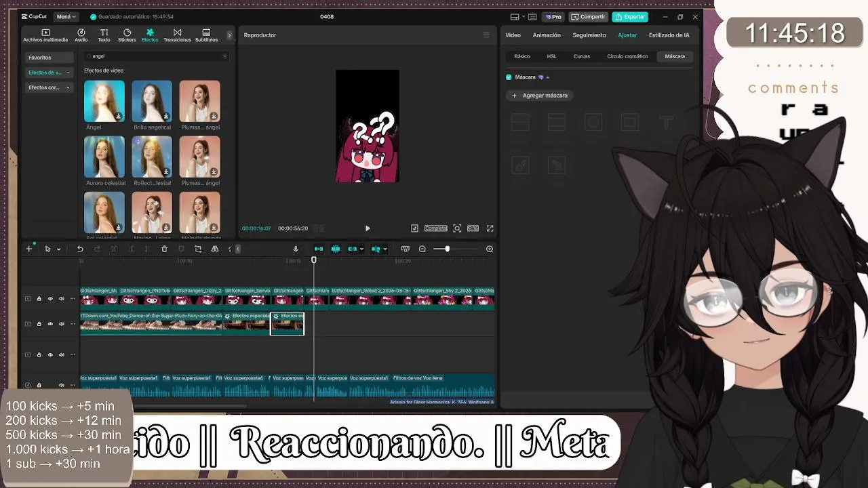The width and height of the screenshot is (868, 488).
Task: Split the clip at the playhead
Action: (x=114, y=249)
